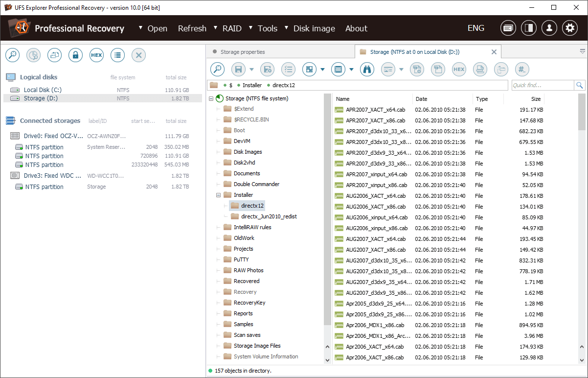Open the dropdown arrow beside list layout icon
588x378 pixels.
(352, 70)
